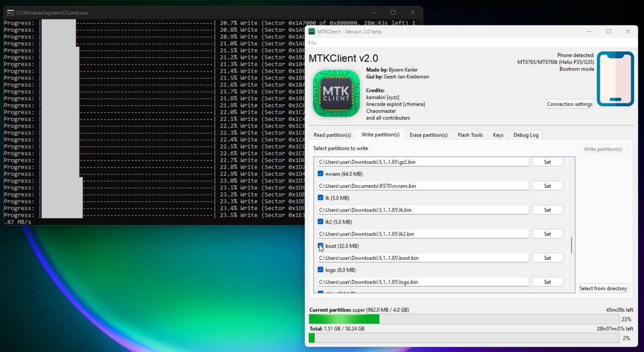Viewport: 644px width, 352px height.
Task: Switch to the Debug Log tab
Action: click(x=526, y=135)
